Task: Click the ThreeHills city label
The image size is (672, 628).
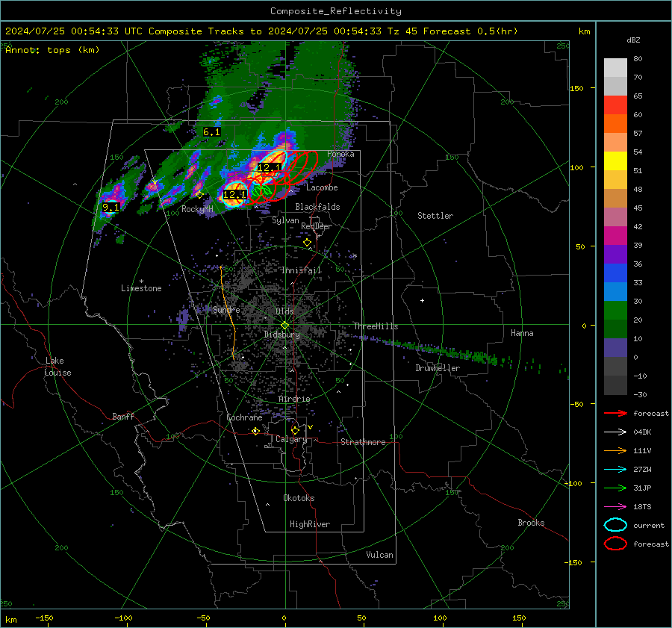Action: point(376,326)
